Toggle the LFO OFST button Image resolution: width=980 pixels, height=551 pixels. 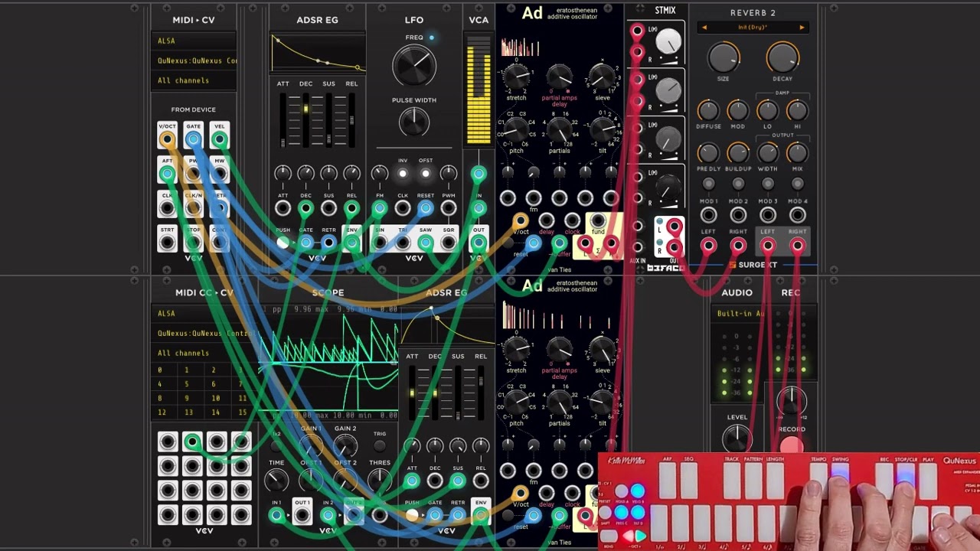tap(426, 174)
